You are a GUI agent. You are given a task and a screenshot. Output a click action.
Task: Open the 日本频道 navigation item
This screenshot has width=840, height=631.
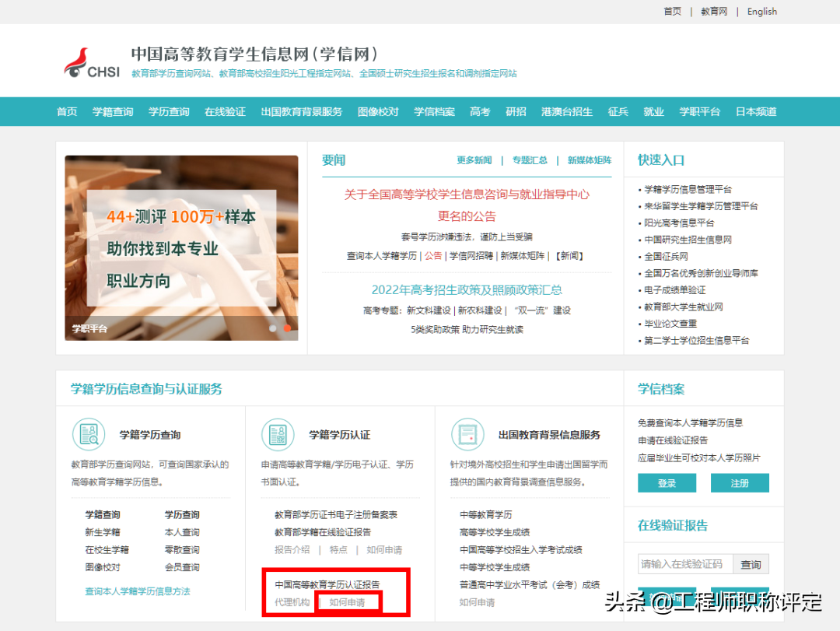(x=756, y=111)
